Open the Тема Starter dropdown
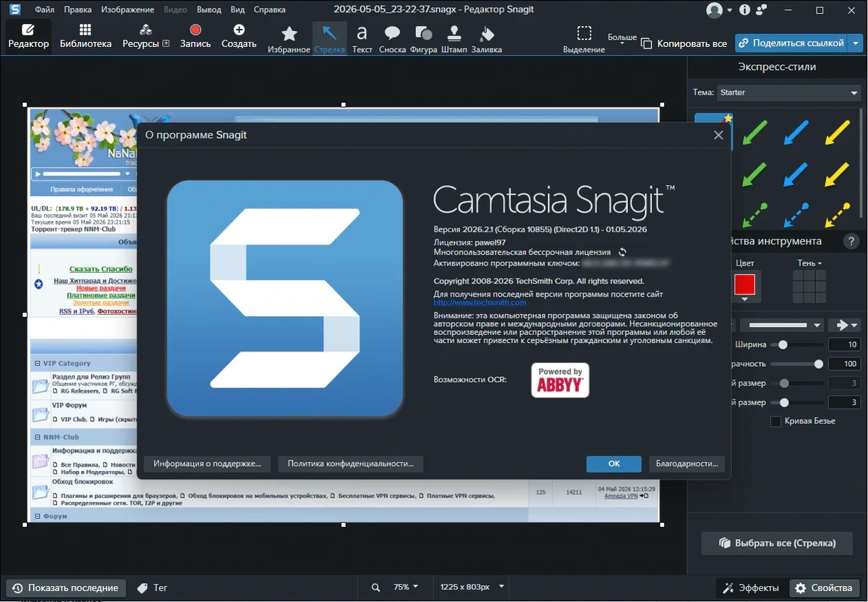The height and width of the screenshot is (602, 868). 788,93
